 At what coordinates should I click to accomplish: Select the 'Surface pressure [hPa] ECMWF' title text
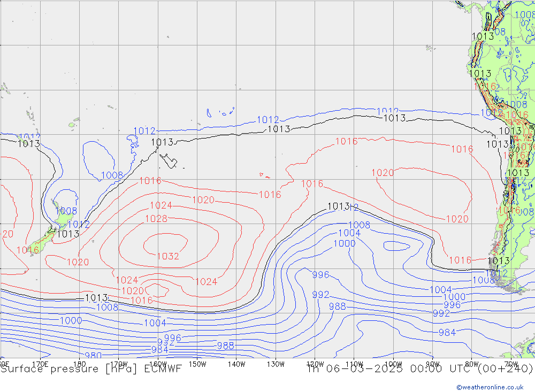(x=91, y=369)
